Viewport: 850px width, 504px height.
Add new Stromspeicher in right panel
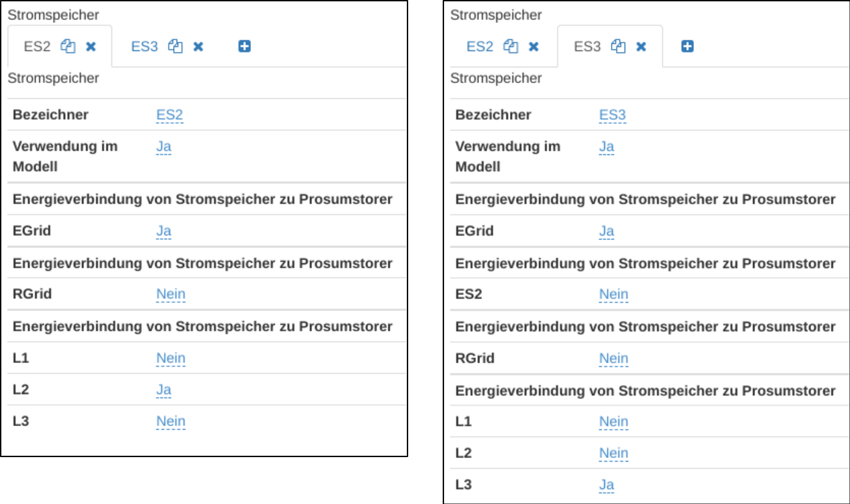point(687,46)
